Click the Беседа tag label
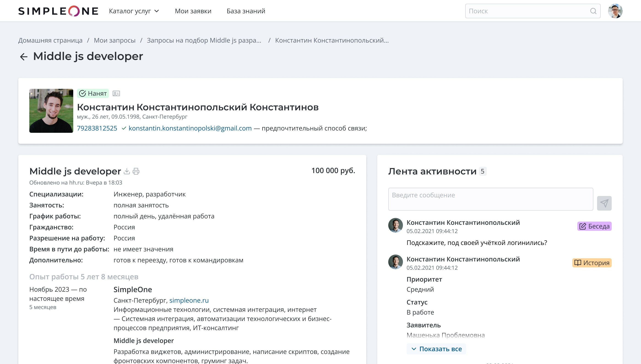Viewport: 641px width, 364px height. point(594,226)
